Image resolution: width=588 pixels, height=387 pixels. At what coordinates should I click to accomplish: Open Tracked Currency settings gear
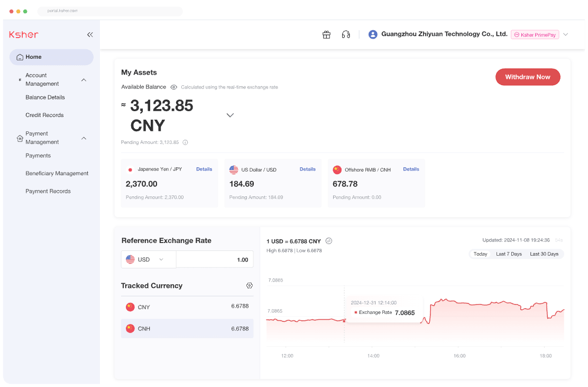click(x=250, y=286)
